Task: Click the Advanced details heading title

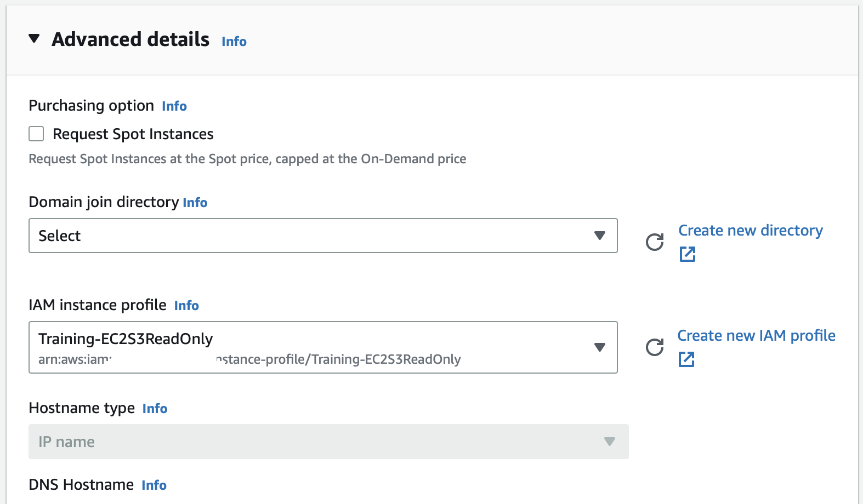Action: click(x=130, y=39)
